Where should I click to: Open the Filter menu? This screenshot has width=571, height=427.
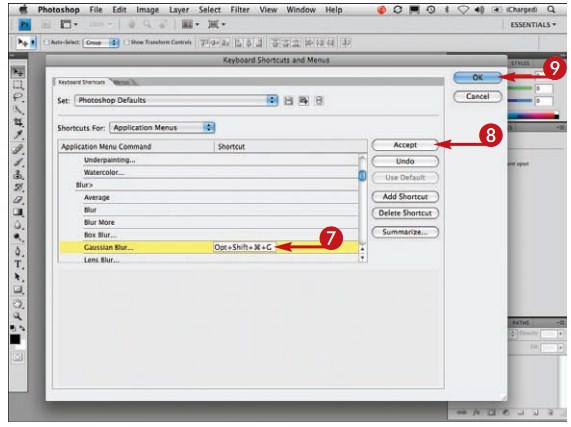click(x=240, y=10)
